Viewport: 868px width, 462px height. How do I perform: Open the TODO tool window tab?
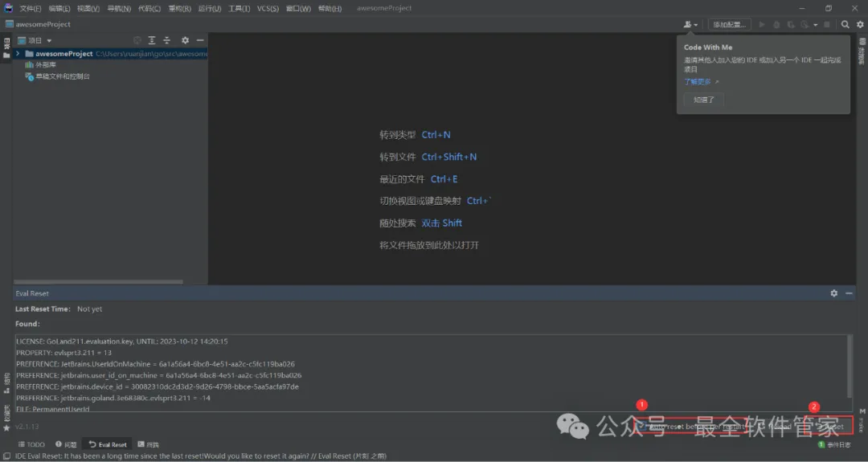click(31, 444)
